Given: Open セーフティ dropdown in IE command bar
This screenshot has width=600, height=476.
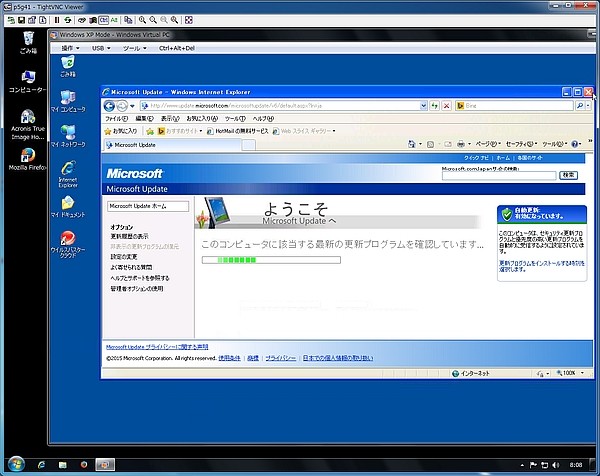Looking at the screenshot, I should point(521,144).
